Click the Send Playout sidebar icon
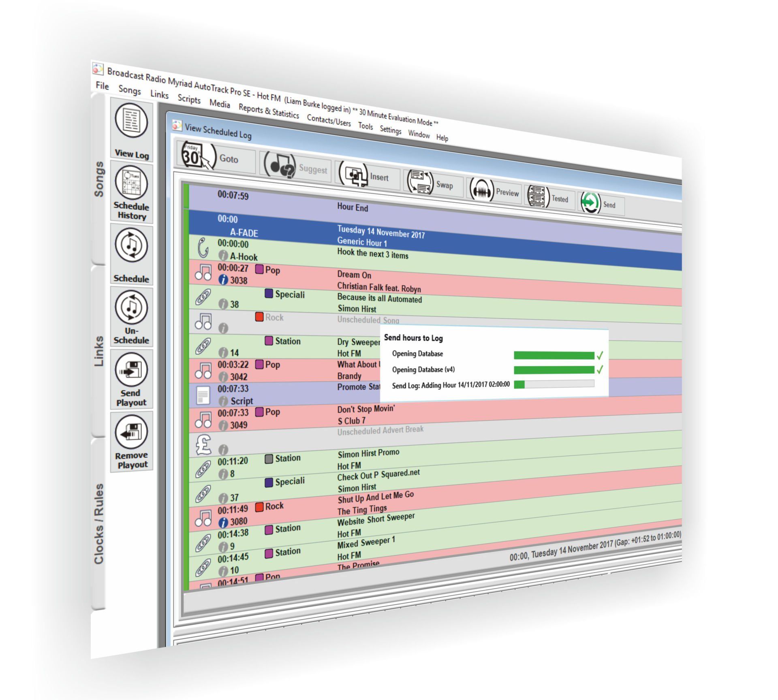The height and width of the screenshot is (700, 778). point(131,379)
